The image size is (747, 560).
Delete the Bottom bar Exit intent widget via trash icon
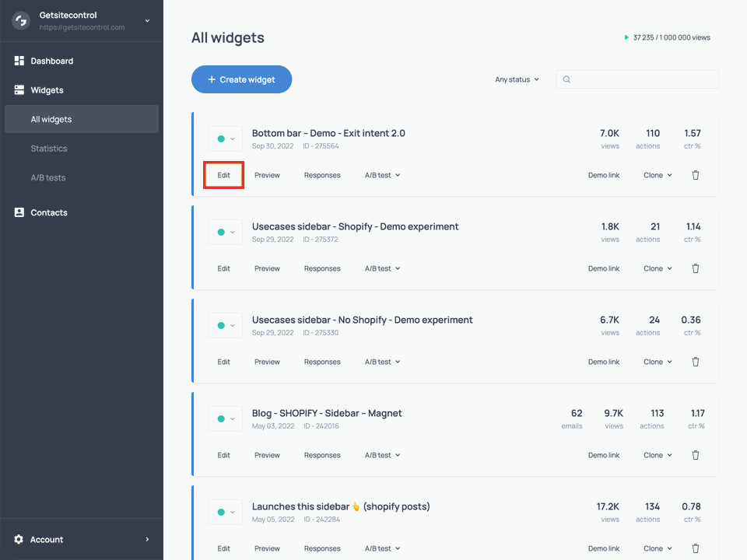click(x=695, y=175)
